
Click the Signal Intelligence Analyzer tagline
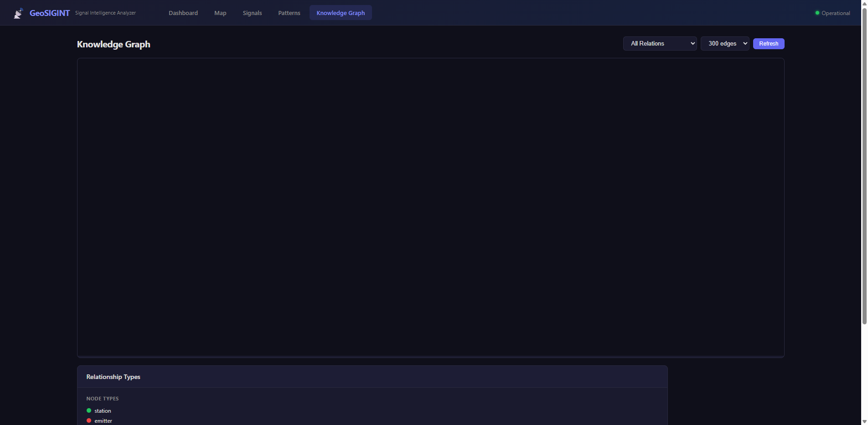pyautogui.click(x=105, y=13)
